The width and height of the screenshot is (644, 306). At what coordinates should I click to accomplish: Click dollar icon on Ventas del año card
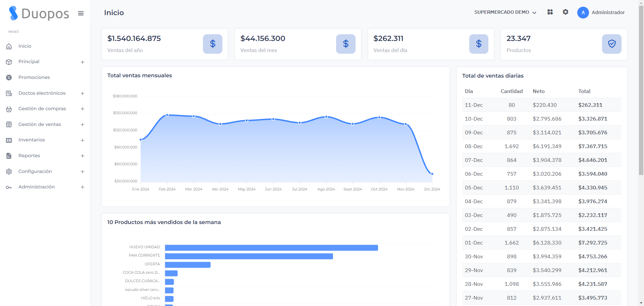pyautogui.click(x=213, y=44)
